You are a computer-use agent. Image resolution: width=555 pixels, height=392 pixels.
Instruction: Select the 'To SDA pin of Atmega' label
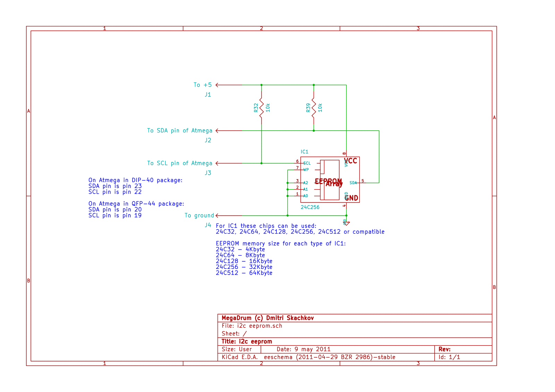coord(179,131)
